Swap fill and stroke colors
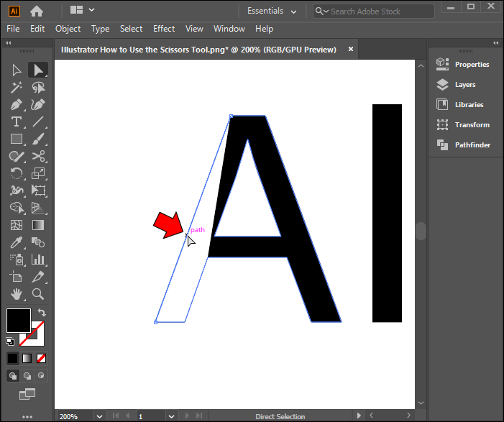Image resolution: width=504 pixels, height=422 pixels. click(x=42, y=313)
